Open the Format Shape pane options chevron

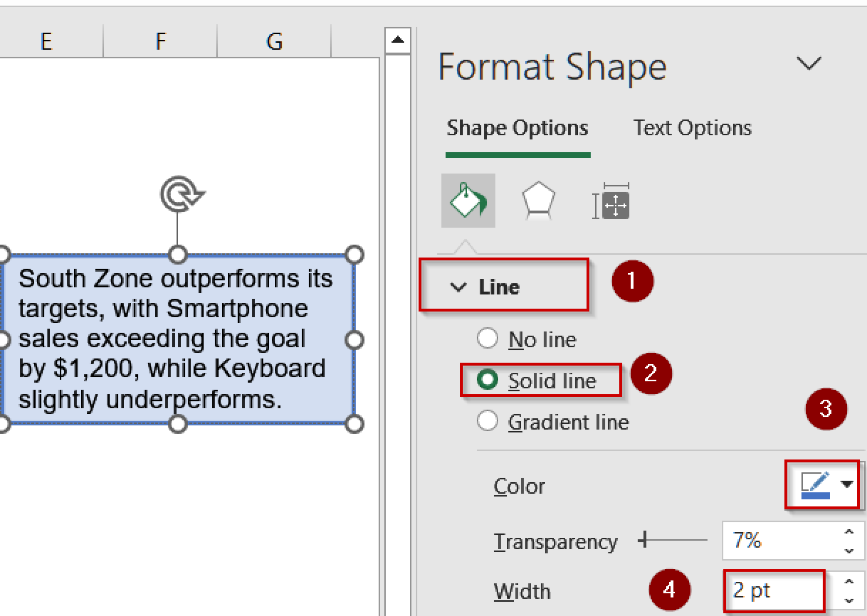809,63
